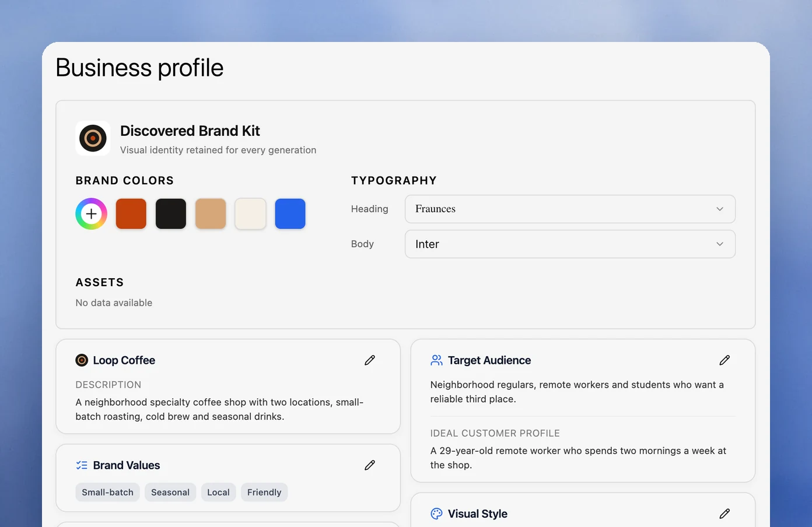Click the Loop Coffee description paragraph
The height and width of the screenshot is (527, 812).
219,409
